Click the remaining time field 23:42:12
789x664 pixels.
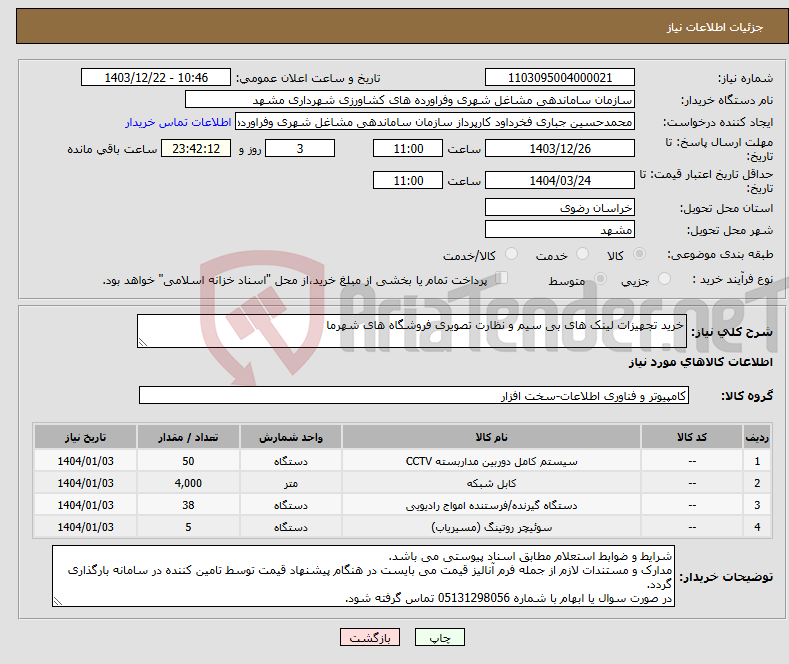pos(196,148)
